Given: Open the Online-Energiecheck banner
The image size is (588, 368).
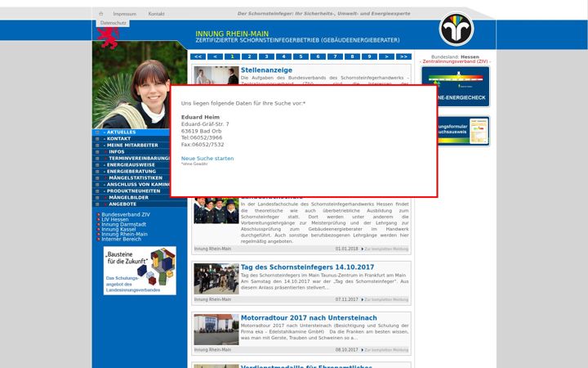Looking at the screenshot, I should coord(464,87).
